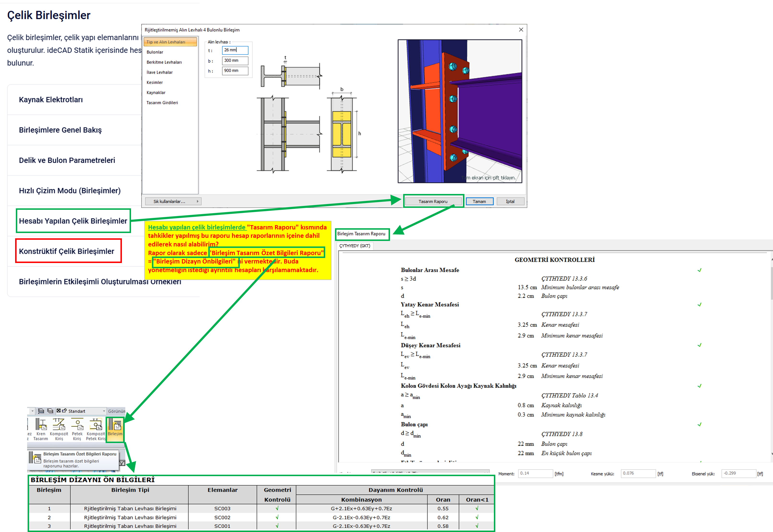
Task: Open the Hesabı Yapılan Çelik Birleşimler link
Action: pos(73,221)
